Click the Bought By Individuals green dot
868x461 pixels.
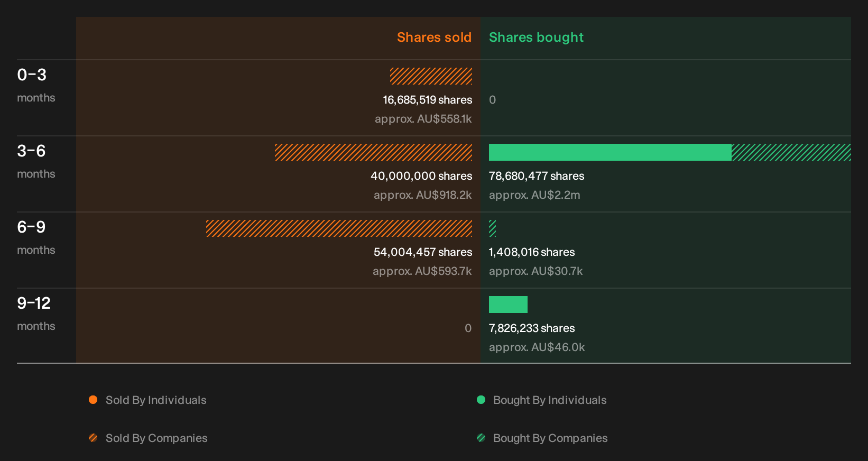tap(481, 400)
